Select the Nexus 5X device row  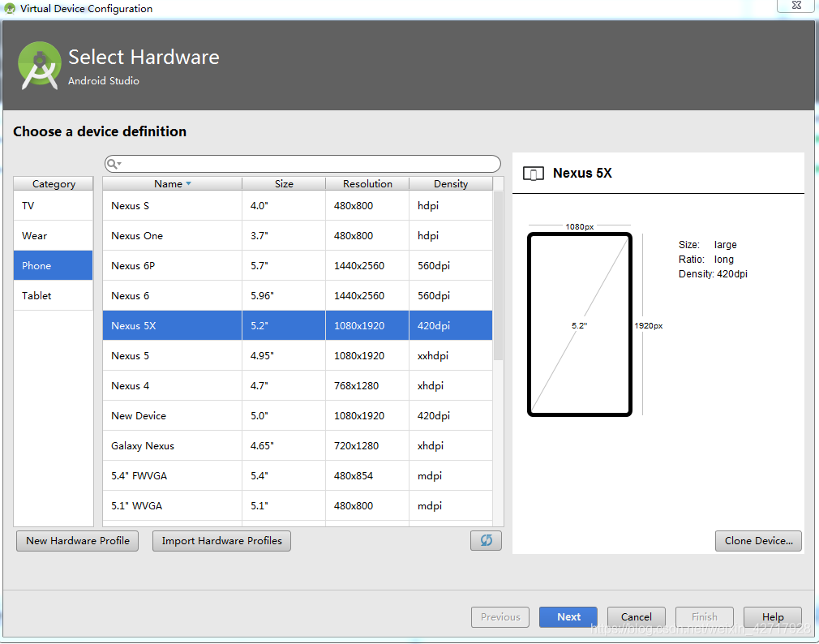pos(298,325)
